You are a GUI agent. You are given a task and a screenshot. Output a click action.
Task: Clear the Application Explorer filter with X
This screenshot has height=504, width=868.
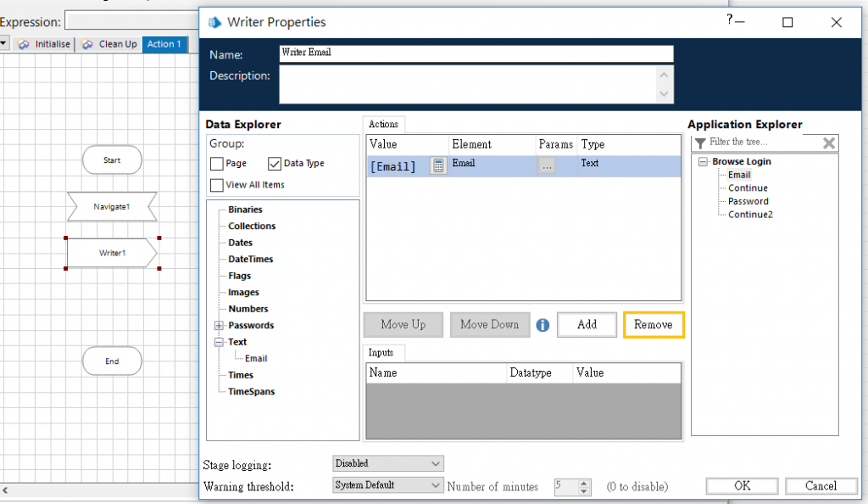click(x=829, y=143)
